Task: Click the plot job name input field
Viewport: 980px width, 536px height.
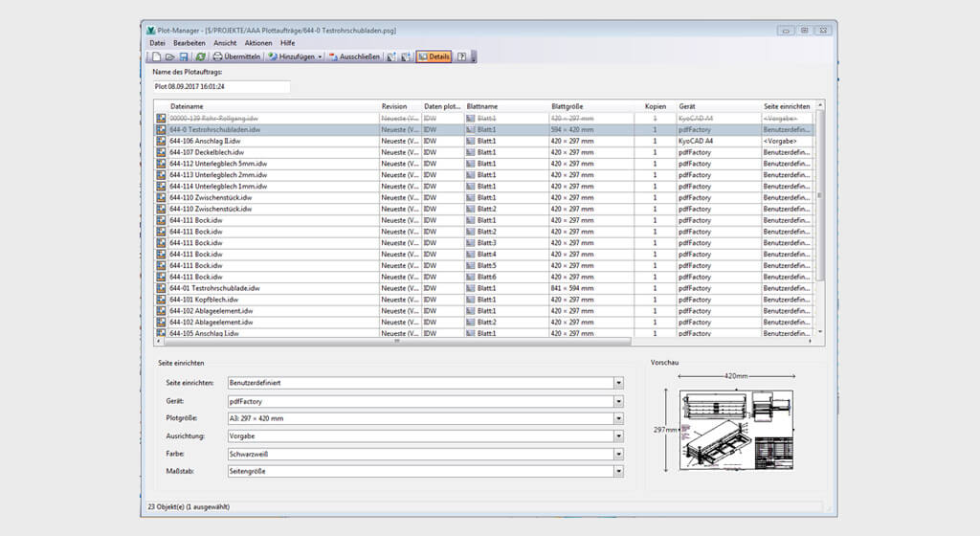Action: click(x=220, y=86)
